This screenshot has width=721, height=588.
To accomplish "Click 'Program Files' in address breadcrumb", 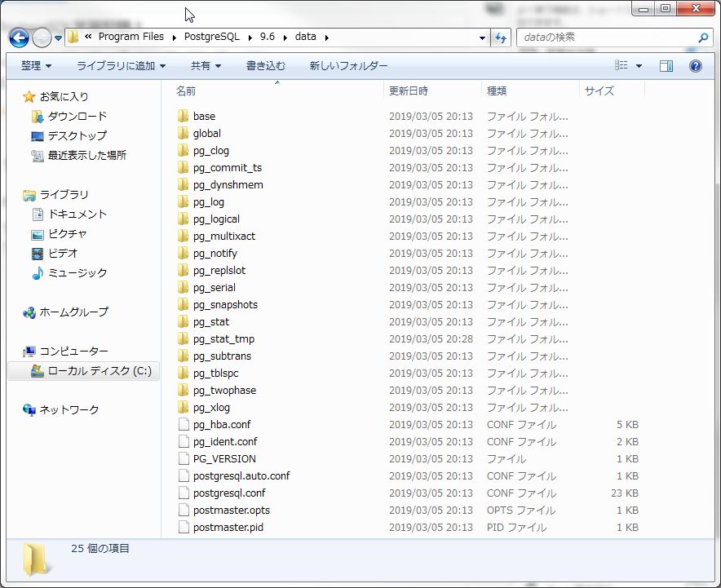I will click(131, 37).
